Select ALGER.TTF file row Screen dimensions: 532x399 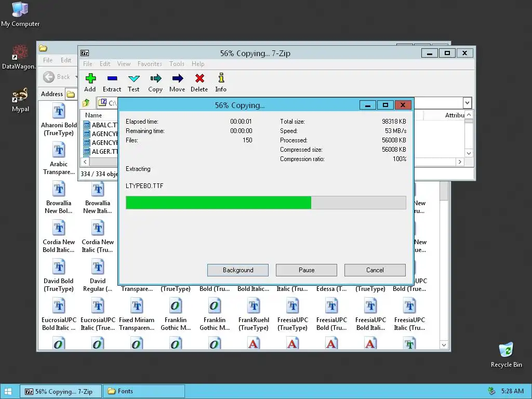(100, 151)
